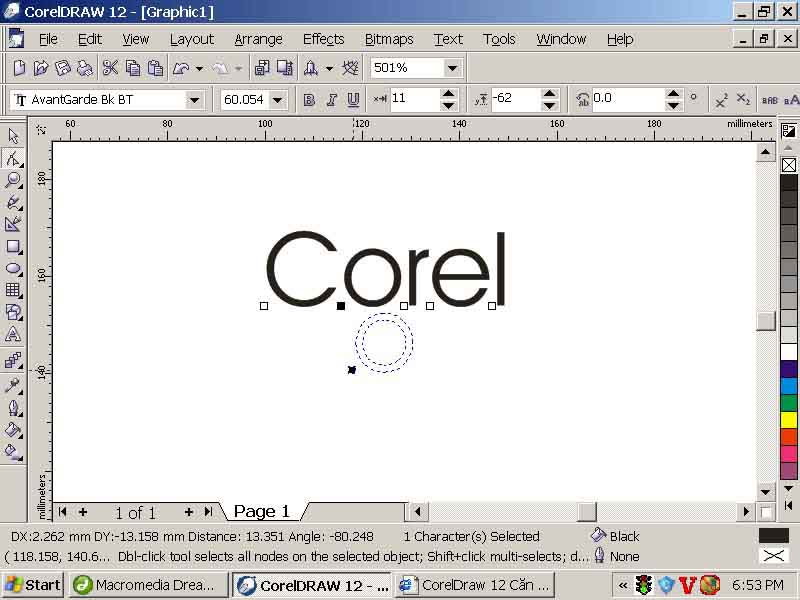Select the Shape tool

point(13,159)
